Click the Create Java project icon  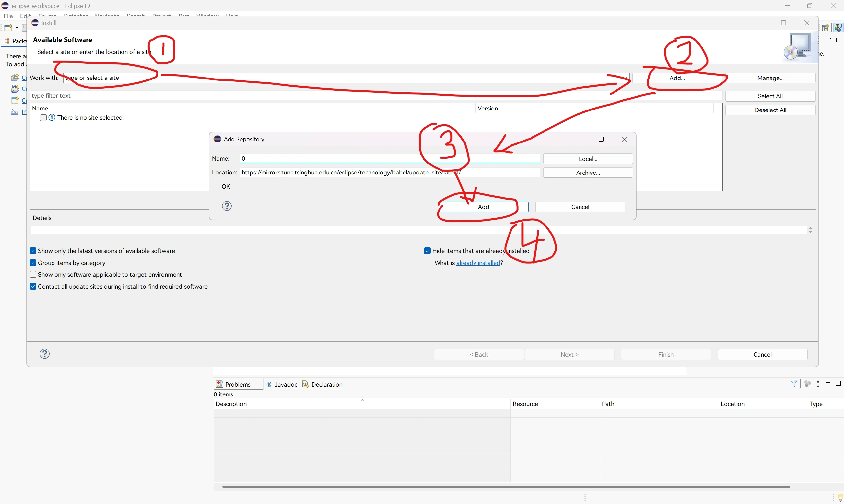(15, 78)
